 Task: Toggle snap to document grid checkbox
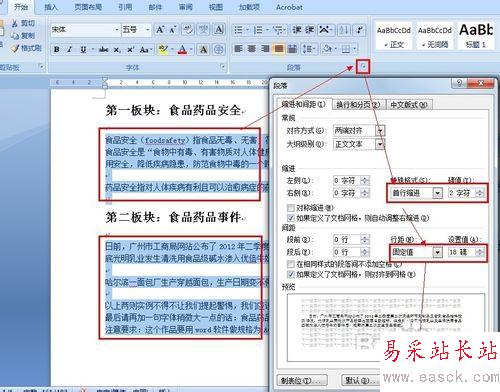(x=291, y=275)
